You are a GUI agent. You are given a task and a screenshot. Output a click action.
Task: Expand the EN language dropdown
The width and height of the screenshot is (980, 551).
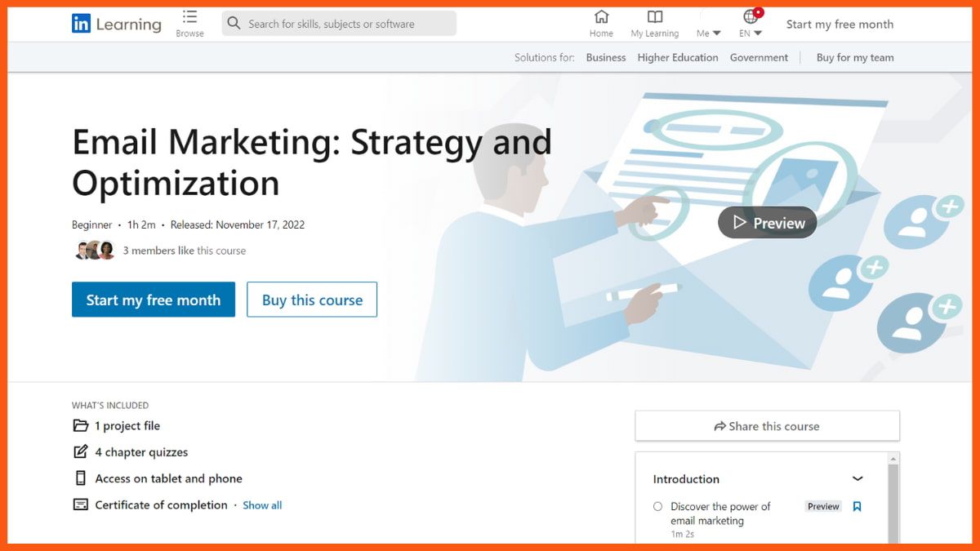coord(751,33)
